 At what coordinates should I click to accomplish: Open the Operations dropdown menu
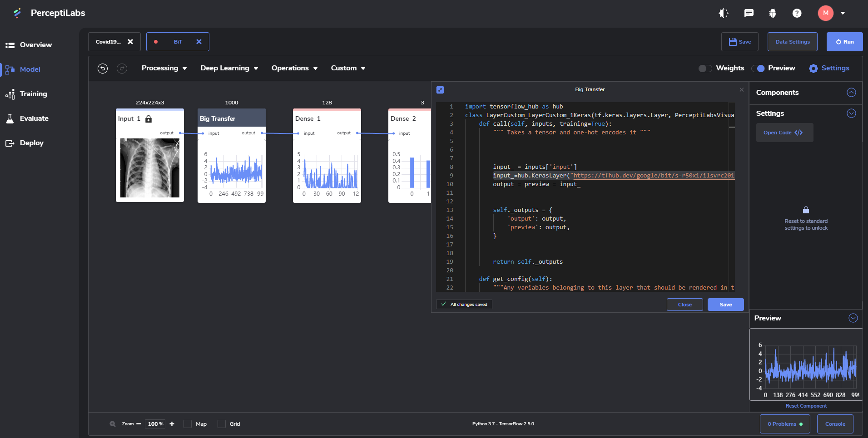click(x=295, y=68)
